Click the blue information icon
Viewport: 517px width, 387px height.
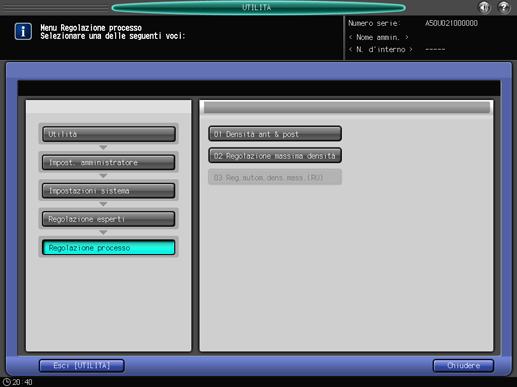(x=23, y=32)
